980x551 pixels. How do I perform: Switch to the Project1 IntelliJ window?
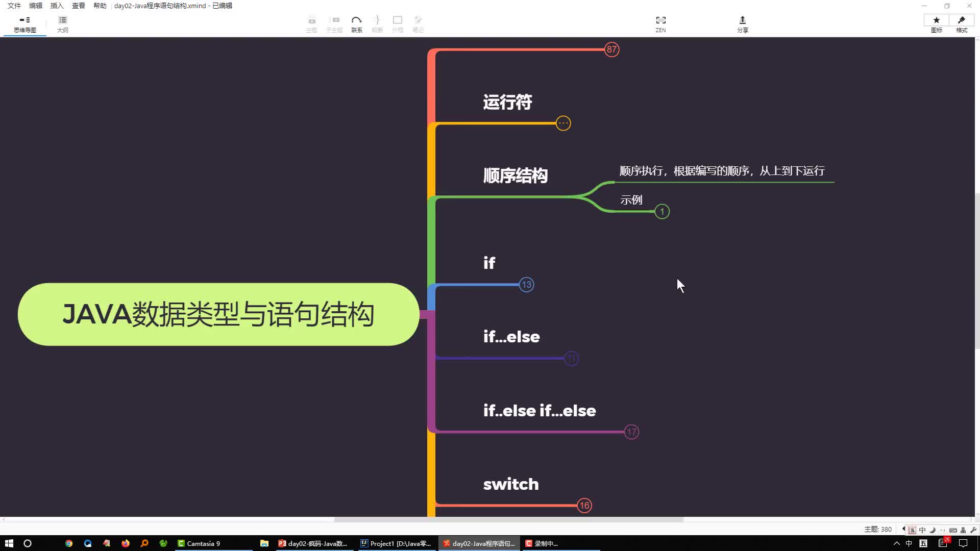pos(396,543)
